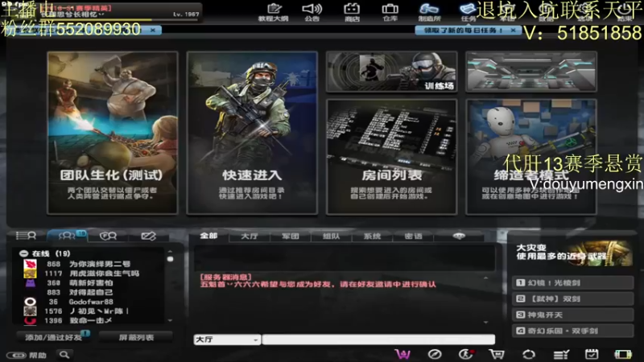
Task: Select ranked weapon 幻镜!光棱剑
Action: 573,283
